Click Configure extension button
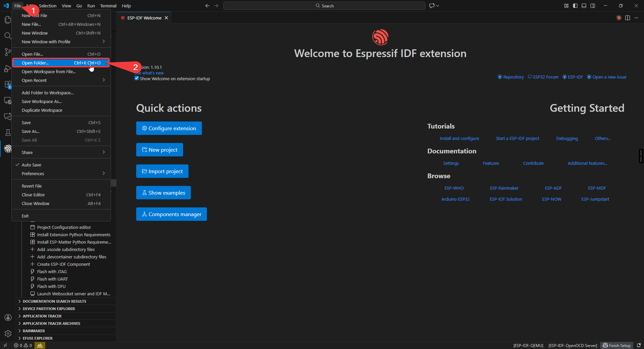644x349 pixels. [x=169, y=128]
